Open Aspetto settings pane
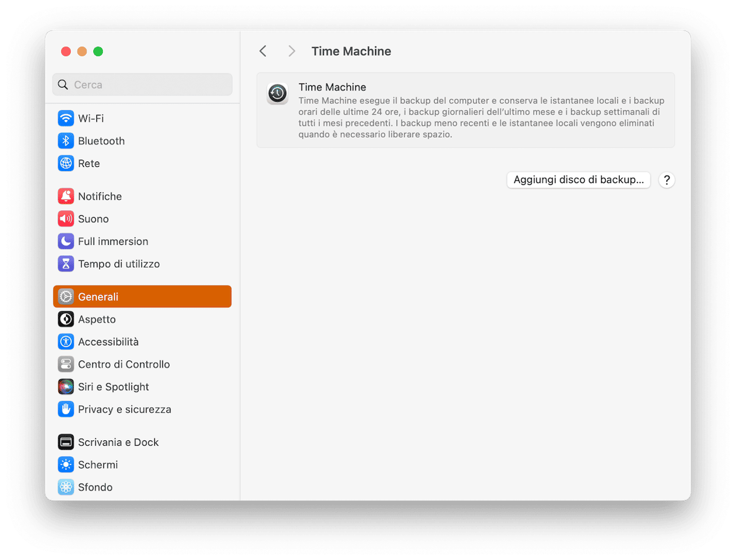 pyautogui.click(x=97, y=319)
